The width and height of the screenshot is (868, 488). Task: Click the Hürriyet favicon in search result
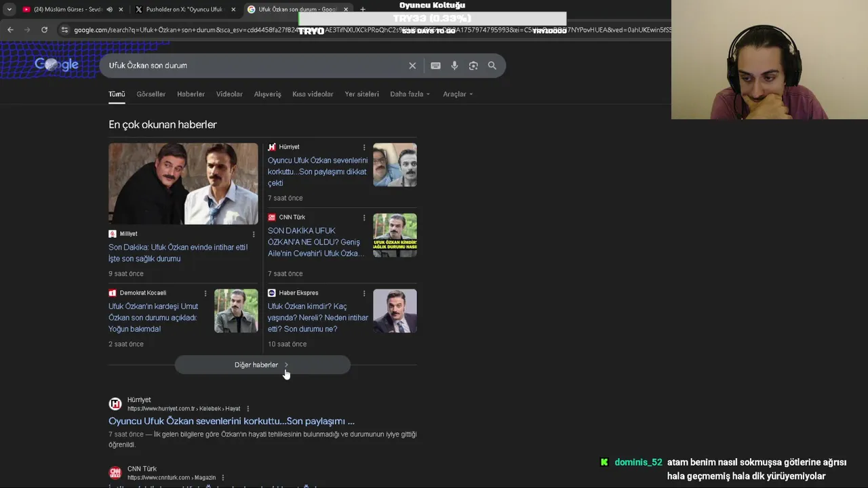[x=115, y=404]
